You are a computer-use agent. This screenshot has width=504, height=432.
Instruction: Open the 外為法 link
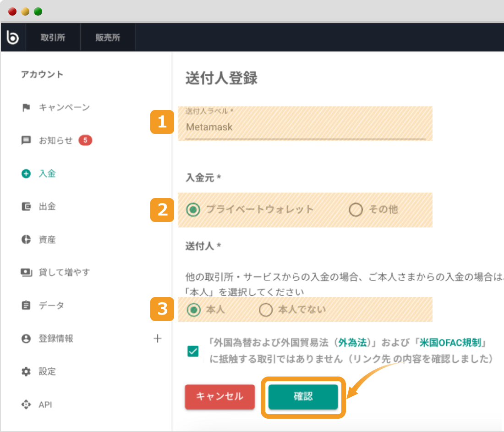coord(353,343)
